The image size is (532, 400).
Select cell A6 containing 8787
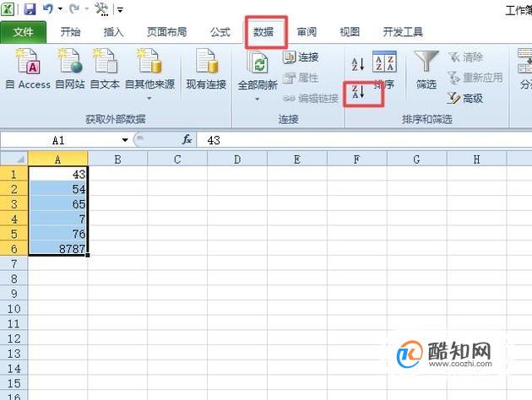tap(58, 248)
